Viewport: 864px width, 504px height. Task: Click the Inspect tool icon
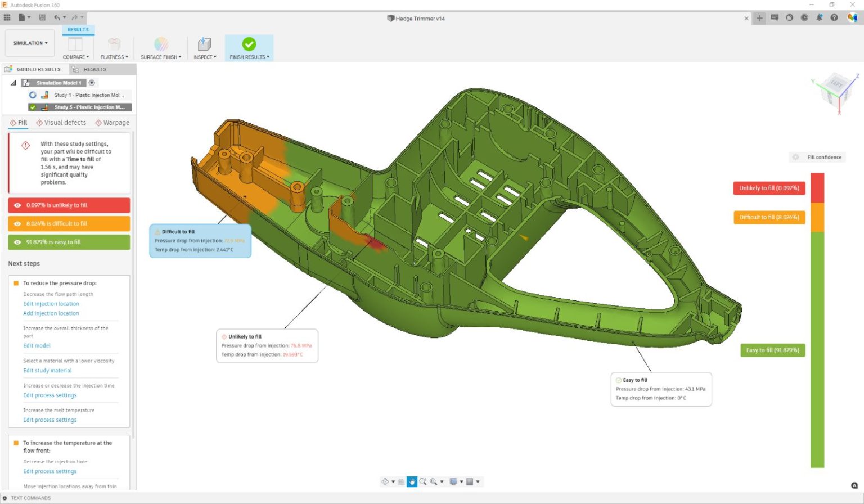point(205,44)
